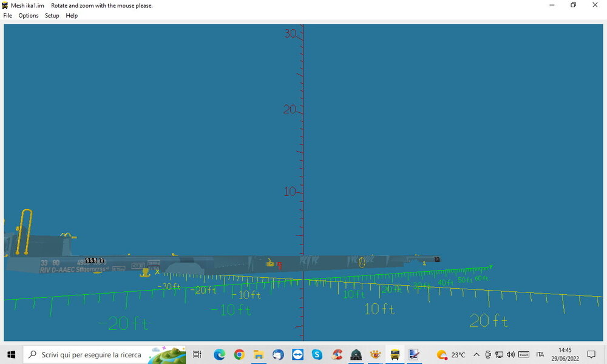Switch to the dark train simulator taskbar app
Viewport: 607px width, 364px height.
tap(356, 354)
